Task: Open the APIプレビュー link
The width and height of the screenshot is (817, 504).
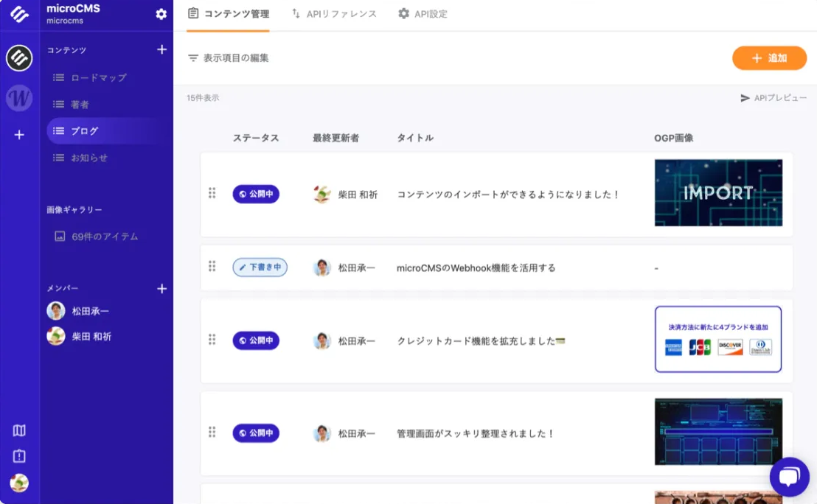Action: [x=773, y=98]
